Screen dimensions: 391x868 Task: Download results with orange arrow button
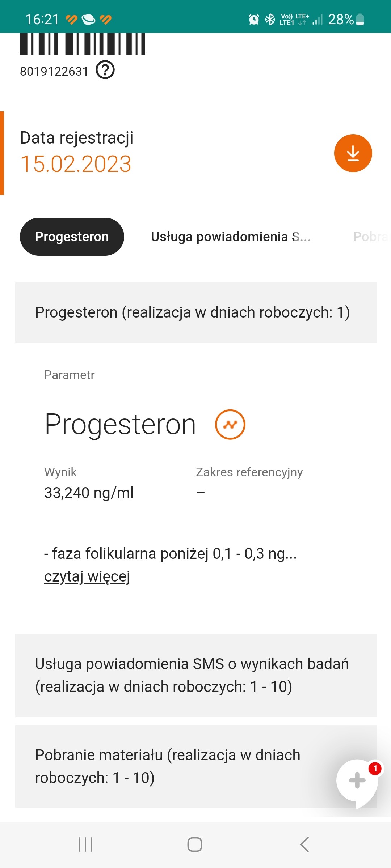tap(353, 153)
